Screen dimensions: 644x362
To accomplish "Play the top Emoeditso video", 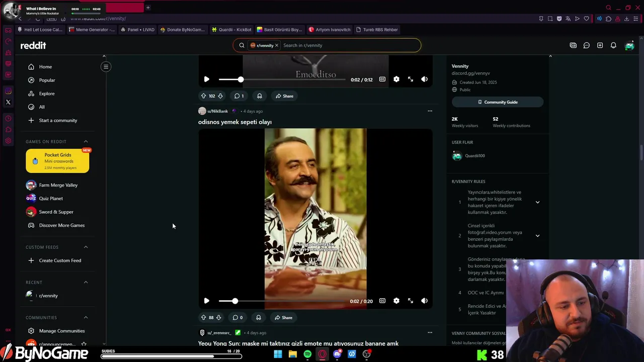I will [206, 79].
